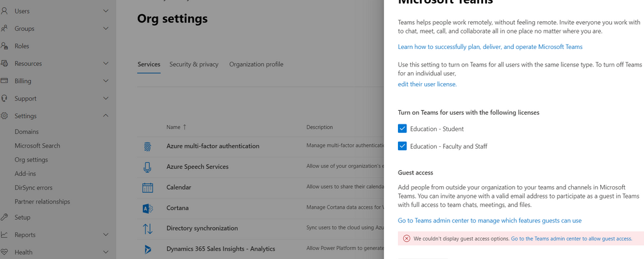This screenshot has height=259, width=644.
Task: Open Partner relationships under Settings
Action: click(43, 202)
